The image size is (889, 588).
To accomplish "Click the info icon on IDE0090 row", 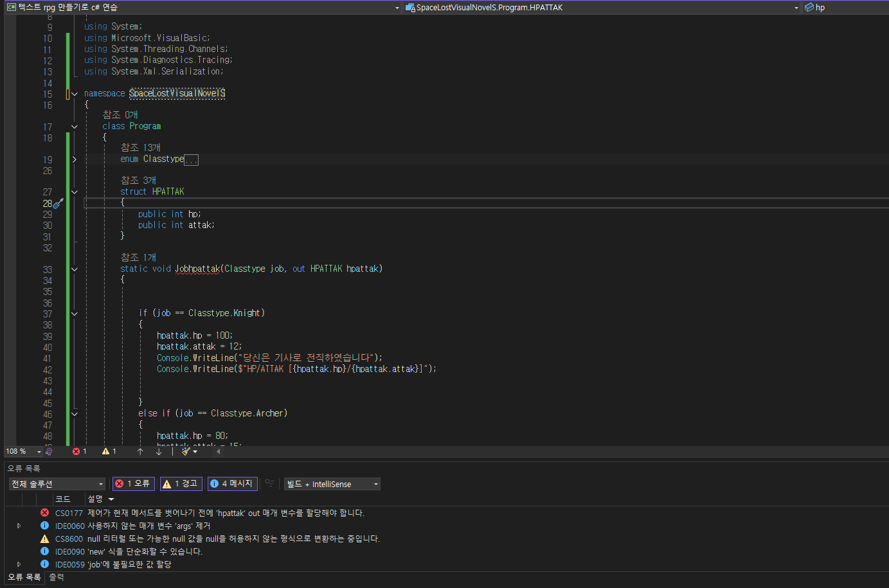I will (x=44, y=551).
